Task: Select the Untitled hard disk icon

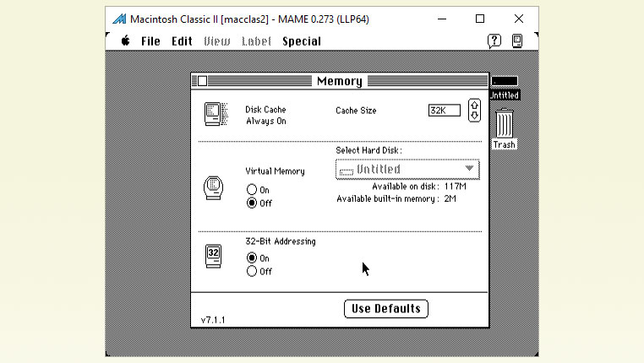Action: pos(505,83)
